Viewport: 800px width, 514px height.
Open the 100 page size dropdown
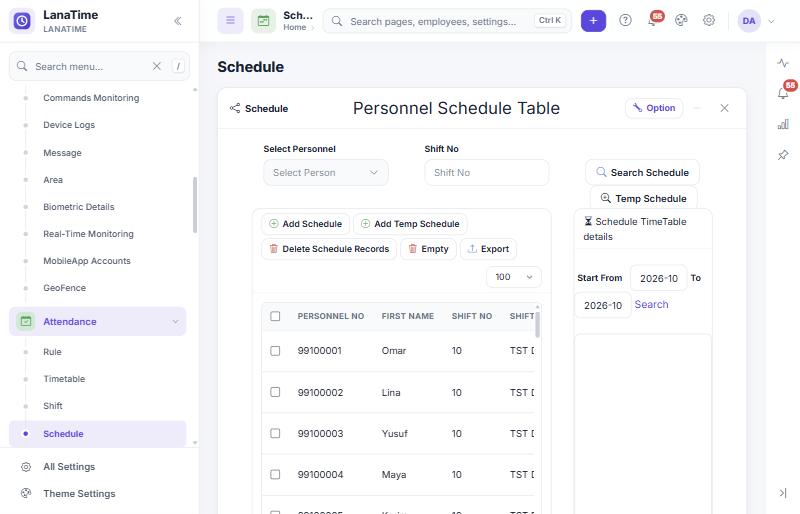pyautogui.click(x=514, y=277)
